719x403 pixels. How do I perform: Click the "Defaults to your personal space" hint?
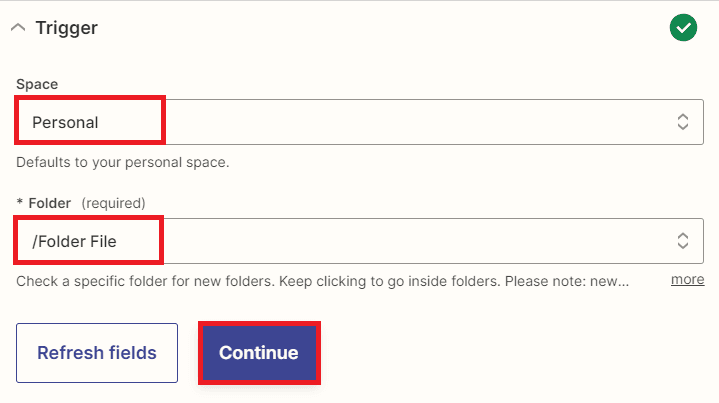123,161
